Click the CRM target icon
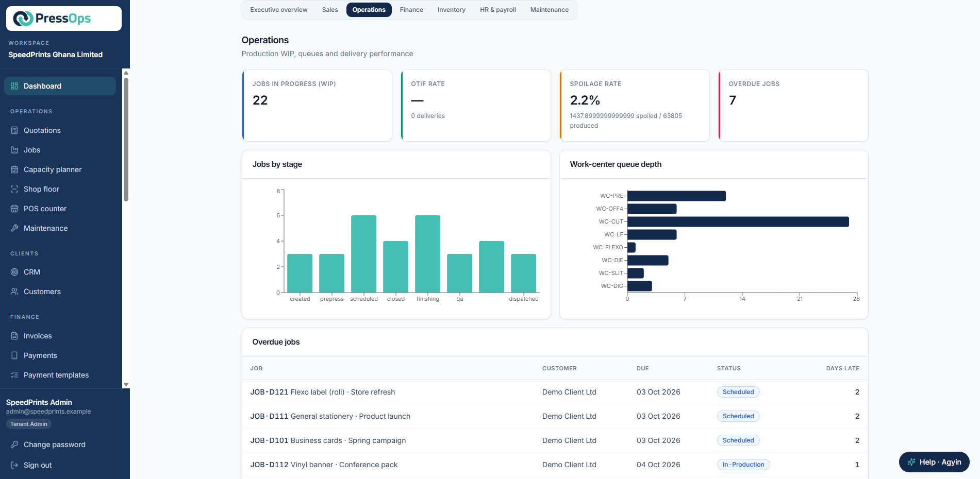Viewport: 980px width, 479px height. click(14, 272)
